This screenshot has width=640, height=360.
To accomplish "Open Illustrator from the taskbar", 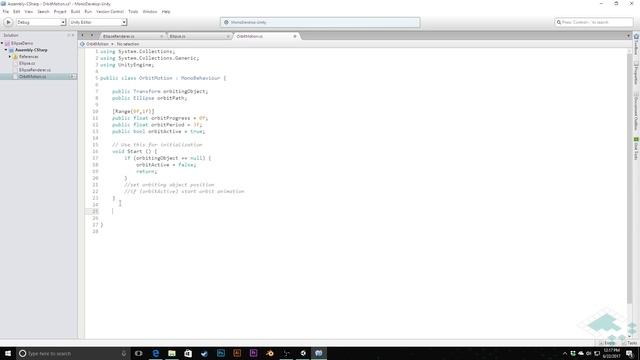I will (x=237, y=353).
